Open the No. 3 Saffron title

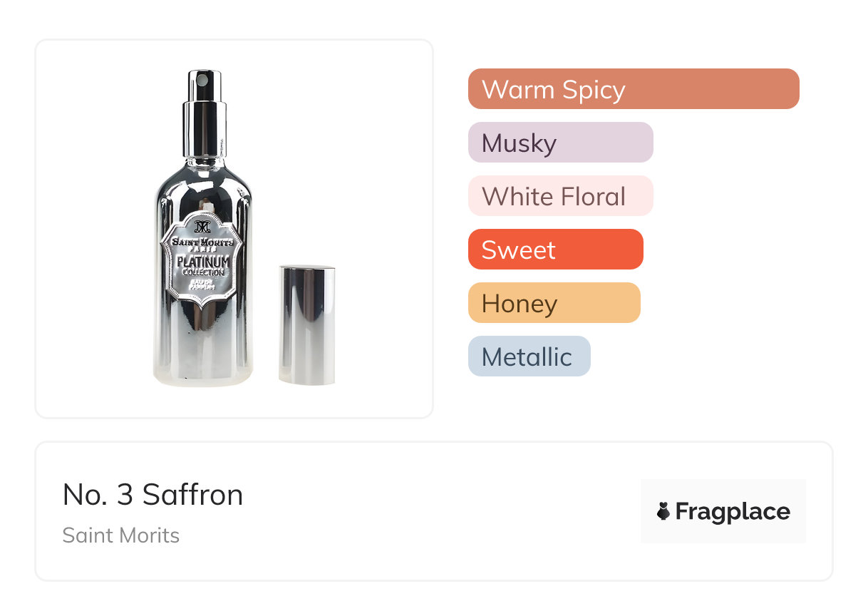click(x=153, y=495)
